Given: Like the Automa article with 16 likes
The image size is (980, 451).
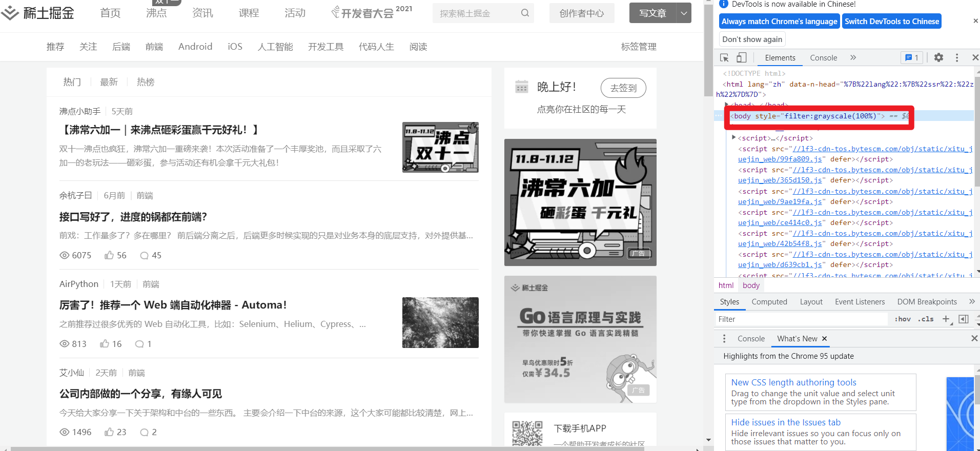Looking at the screenshot, I should click(105, 344).
